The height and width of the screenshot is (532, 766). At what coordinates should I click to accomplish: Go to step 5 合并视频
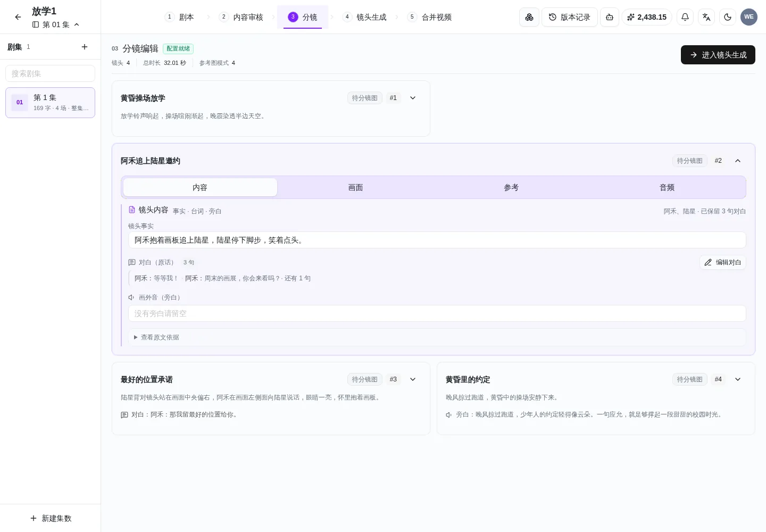pos(429,17)
